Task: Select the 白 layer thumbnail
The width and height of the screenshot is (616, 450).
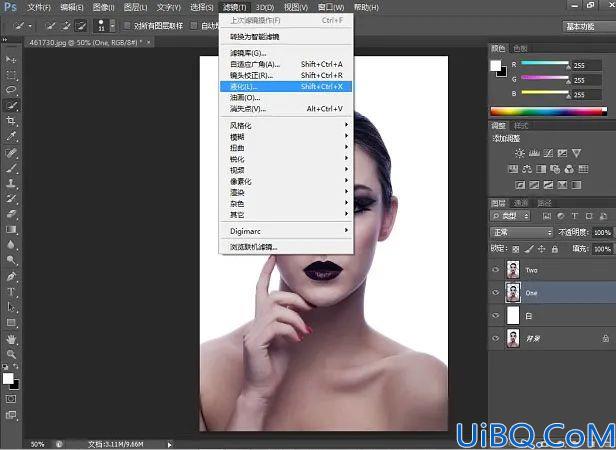Action: (513, 316)
